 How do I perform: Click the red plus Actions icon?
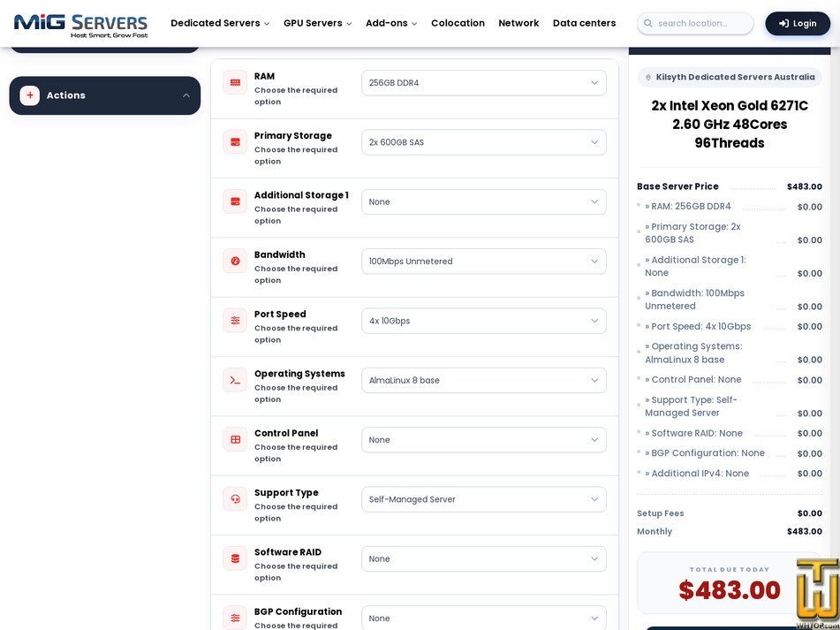pos(29,95)
